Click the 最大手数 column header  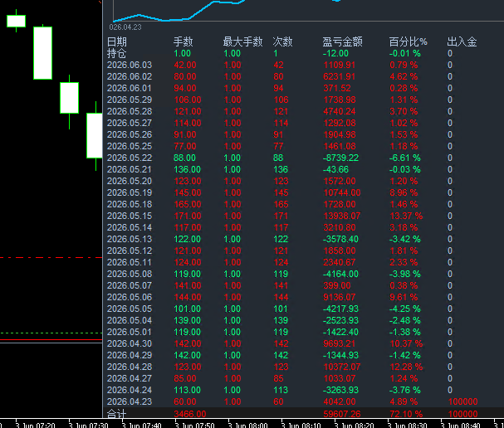242,41
